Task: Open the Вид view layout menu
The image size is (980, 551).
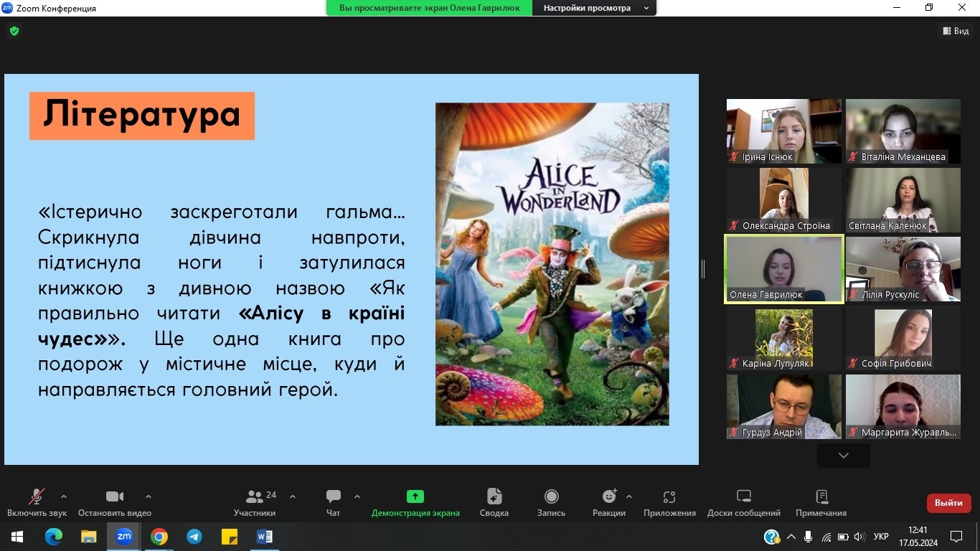Action: point(956,31)
